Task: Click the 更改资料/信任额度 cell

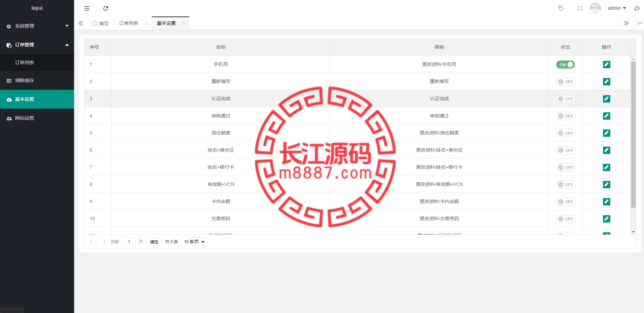Action: (x=439, y=133)
